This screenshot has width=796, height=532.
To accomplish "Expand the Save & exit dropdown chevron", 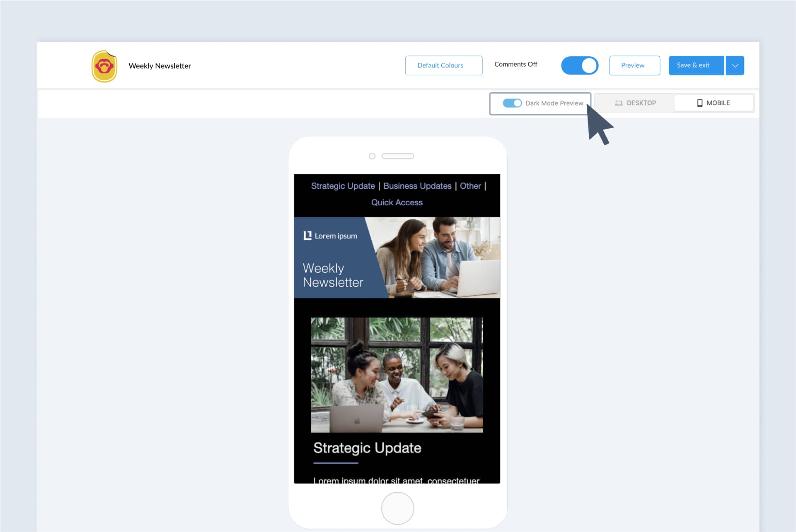I will tap(734, 65).
